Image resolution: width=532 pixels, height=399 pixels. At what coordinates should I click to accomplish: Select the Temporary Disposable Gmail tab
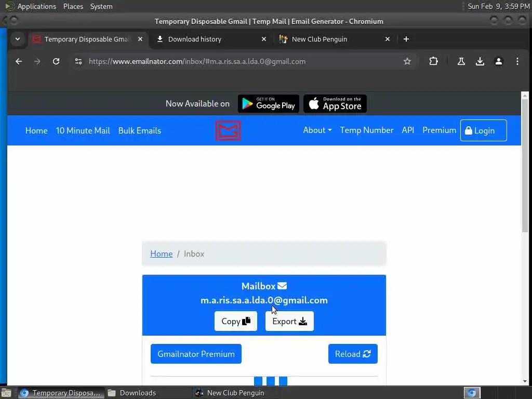88,39
